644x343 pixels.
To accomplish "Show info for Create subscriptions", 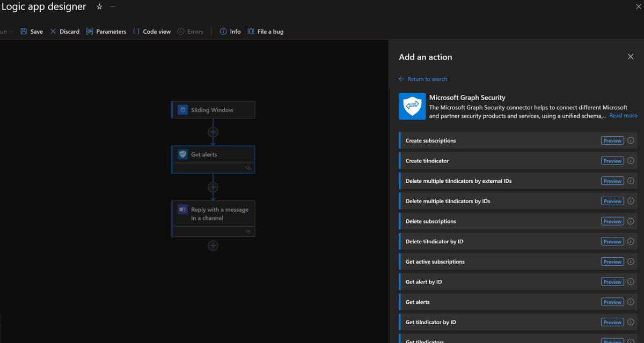I will (631, 140).
